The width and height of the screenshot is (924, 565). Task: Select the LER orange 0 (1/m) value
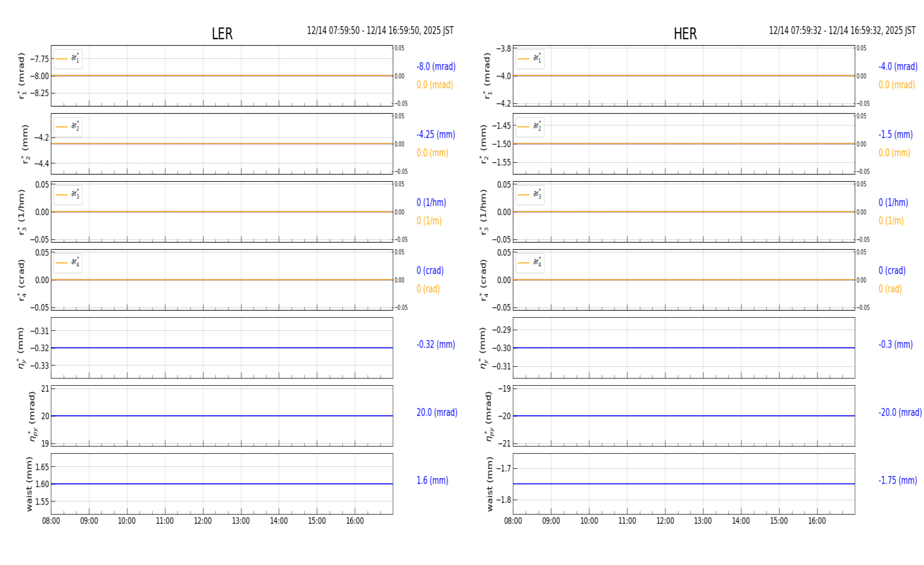(429, 221)
